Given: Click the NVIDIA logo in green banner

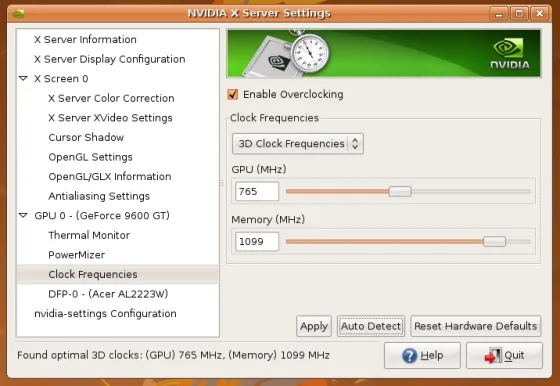Looking at the screenshot, I should point(510,54).
